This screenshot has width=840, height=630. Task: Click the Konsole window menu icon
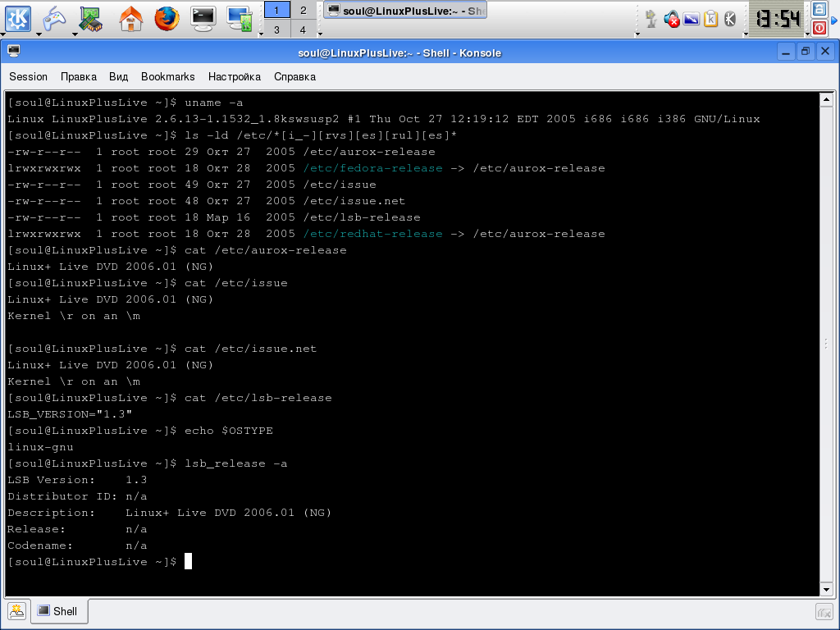click(x=14, y=52)
